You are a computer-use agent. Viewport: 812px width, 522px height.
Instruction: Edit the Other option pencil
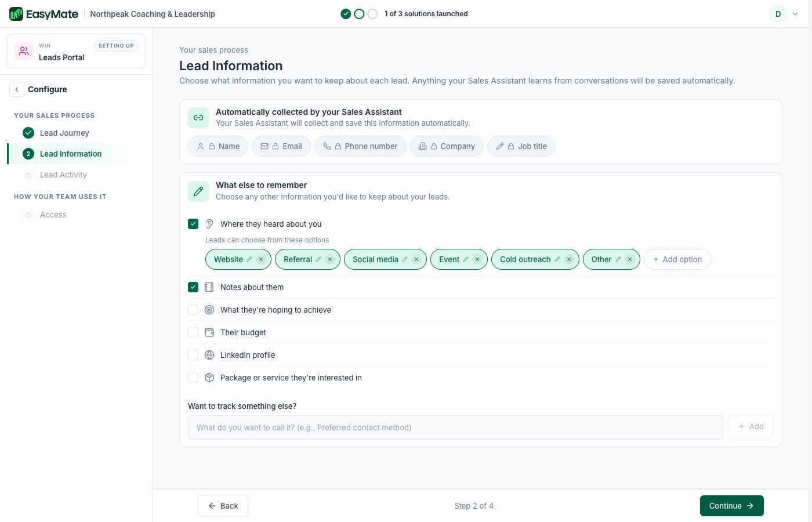[618, 259]
